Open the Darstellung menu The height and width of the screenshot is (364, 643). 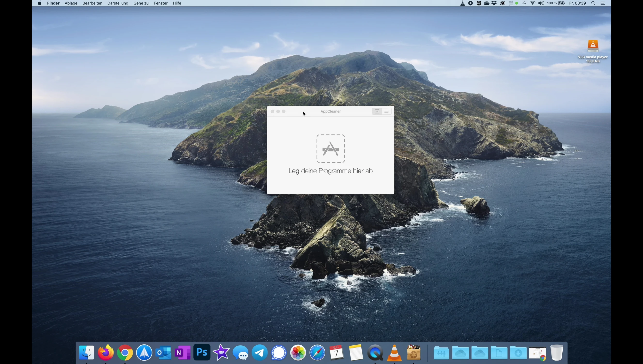[x=118, y=3]
